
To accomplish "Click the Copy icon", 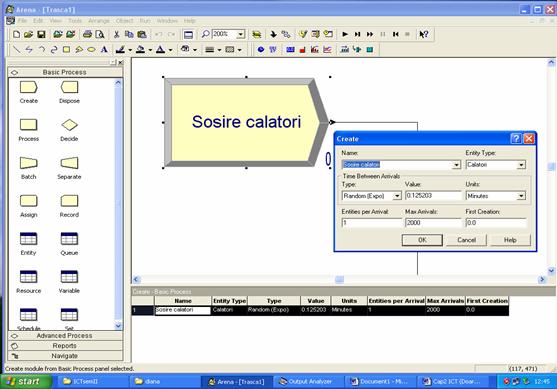I will [129, 34].
